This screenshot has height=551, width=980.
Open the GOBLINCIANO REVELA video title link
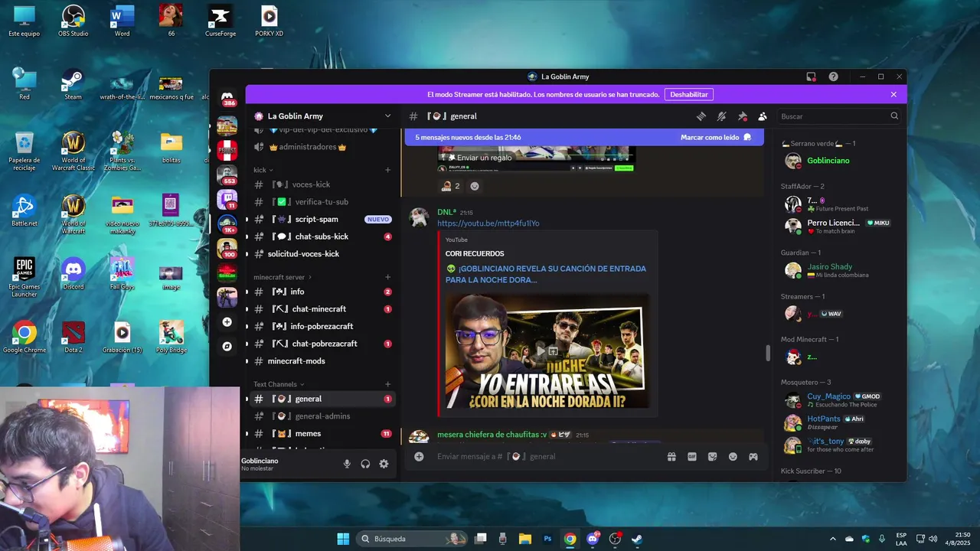(x=546, y=274)
